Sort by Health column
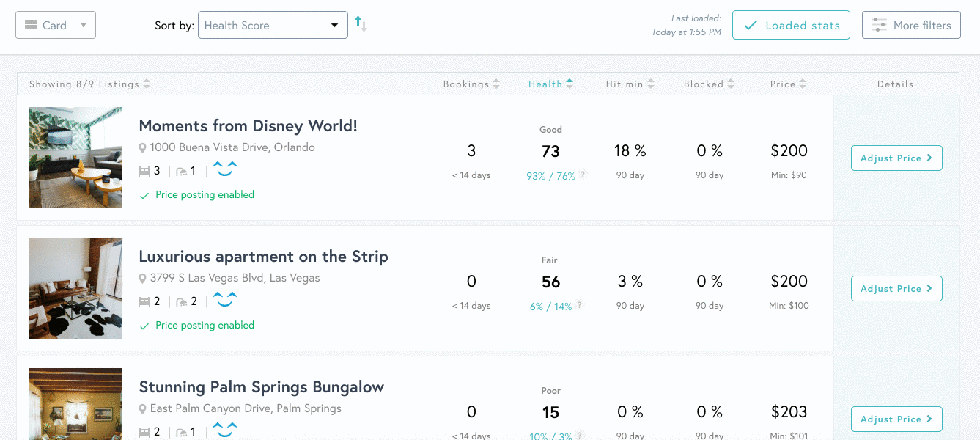 (x=550, y=84)
